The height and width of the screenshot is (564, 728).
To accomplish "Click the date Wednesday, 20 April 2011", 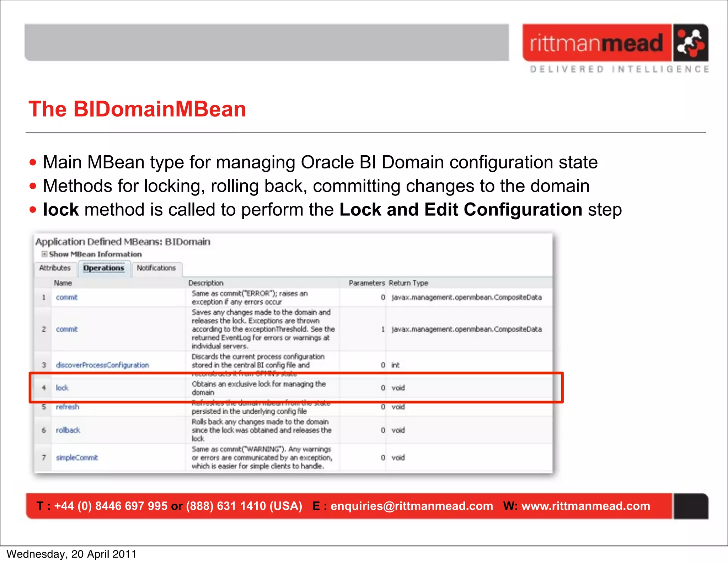I will click(71, 554).
